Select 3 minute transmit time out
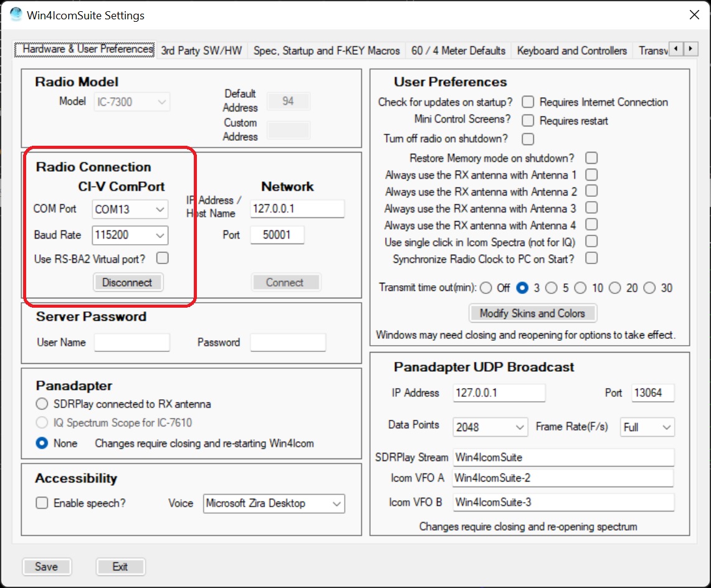This screenshot has width=711, height=588. (522, 288)
